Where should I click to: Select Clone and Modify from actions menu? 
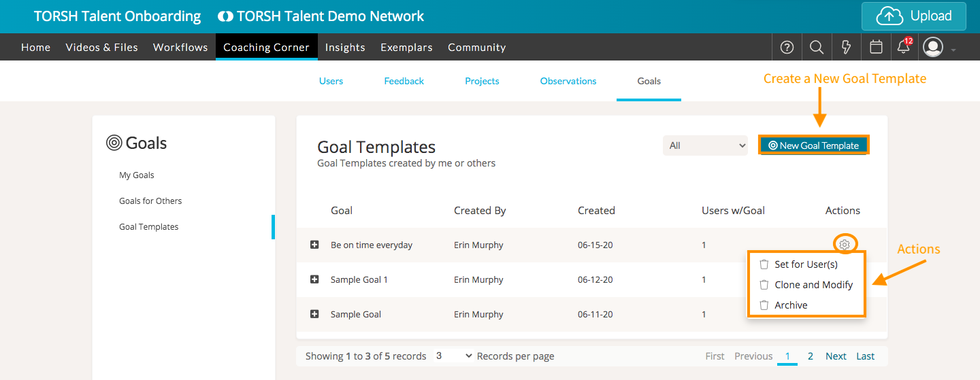click(813, 285)
